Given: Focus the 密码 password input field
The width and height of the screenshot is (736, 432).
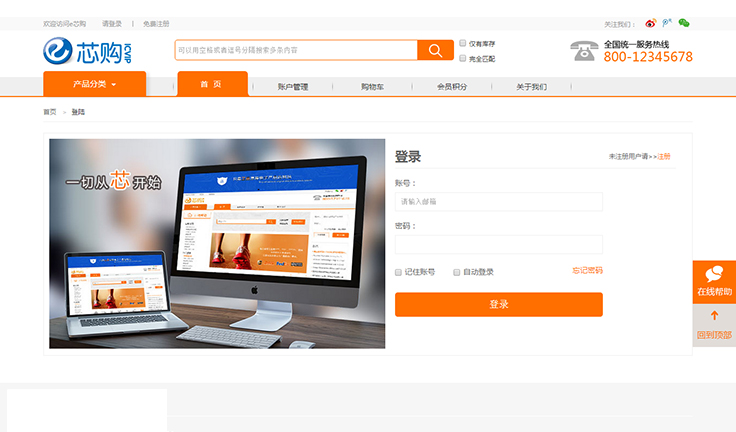Looking at the screenshot, I should coord(499,245).
